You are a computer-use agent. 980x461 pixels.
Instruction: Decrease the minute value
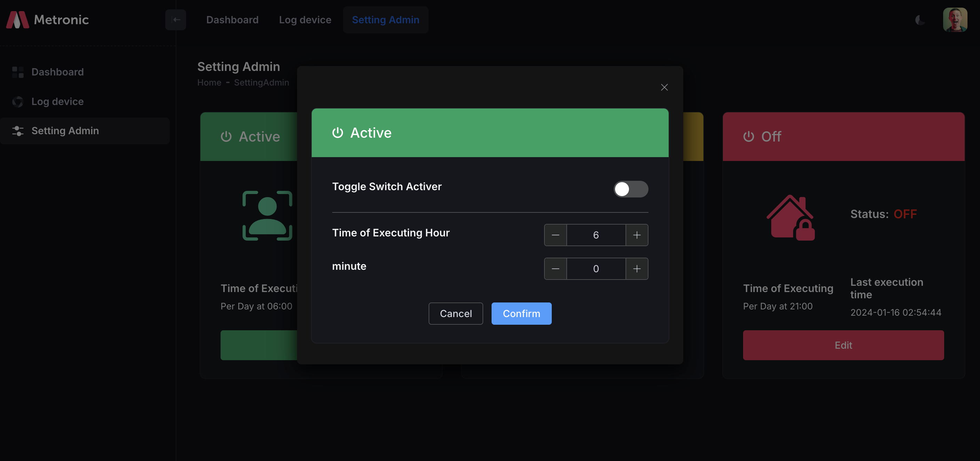tap(555, 269)
